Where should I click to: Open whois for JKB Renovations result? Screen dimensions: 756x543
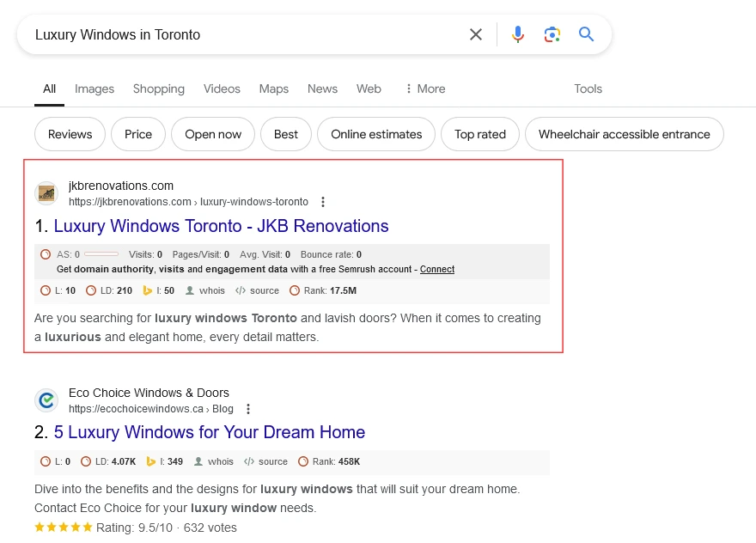coord(205,291)
